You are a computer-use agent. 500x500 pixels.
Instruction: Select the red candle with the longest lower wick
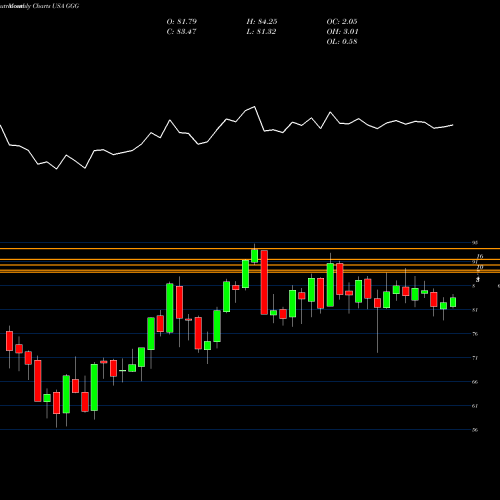[x=377, y=303]
